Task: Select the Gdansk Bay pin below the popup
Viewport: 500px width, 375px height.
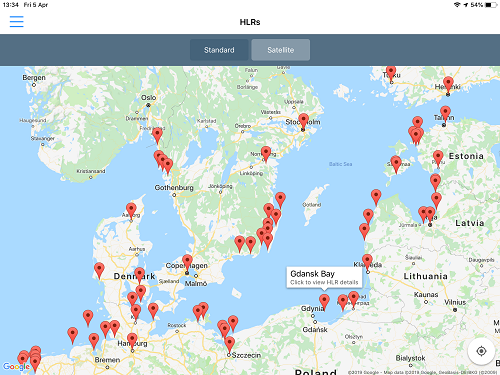Action: click(324, 302)
